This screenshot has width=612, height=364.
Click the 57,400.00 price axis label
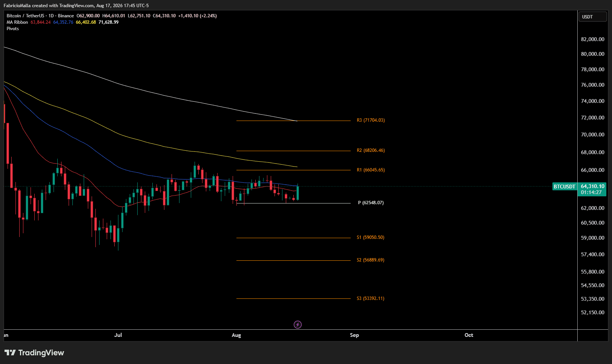click(592, 254)
